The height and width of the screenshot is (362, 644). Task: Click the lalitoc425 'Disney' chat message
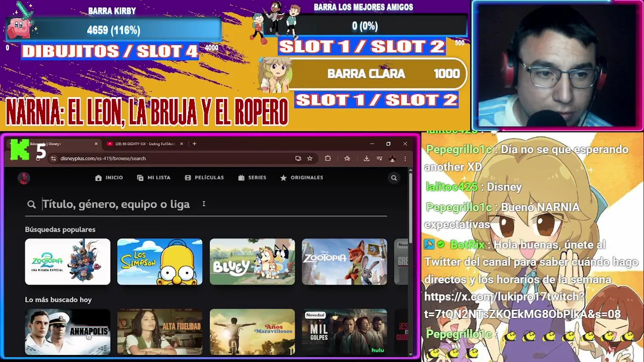[x=473, y=187]
